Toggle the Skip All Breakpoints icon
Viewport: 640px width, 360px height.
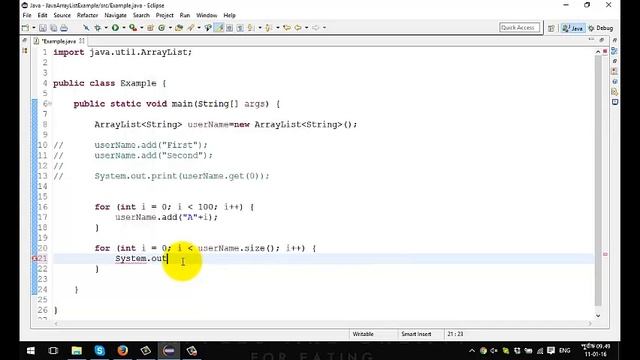pyautogui.click(x=86, y=28)
